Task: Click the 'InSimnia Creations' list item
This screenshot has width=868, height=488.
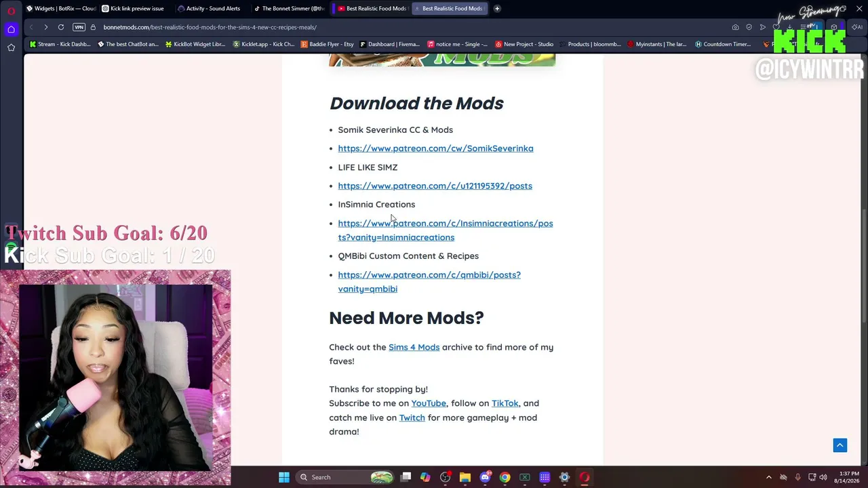Action: pos(376,204)
